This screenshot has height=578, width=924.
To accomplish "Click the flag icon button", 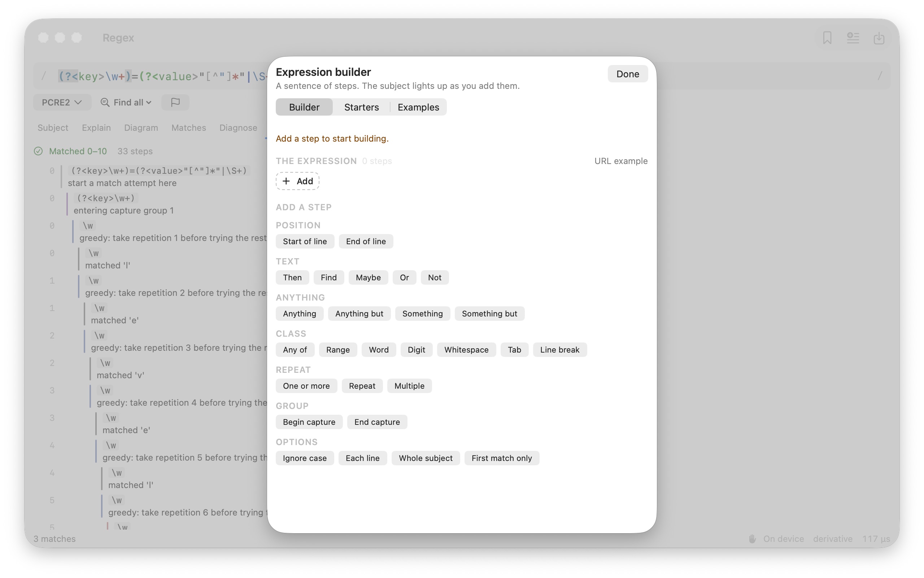I will 175,102.
